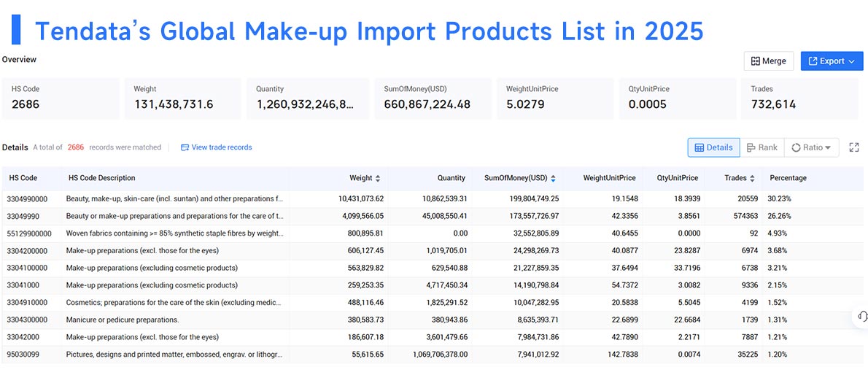
Task: Click the HS Code 2686 overview card
Action: click(61, 98)
